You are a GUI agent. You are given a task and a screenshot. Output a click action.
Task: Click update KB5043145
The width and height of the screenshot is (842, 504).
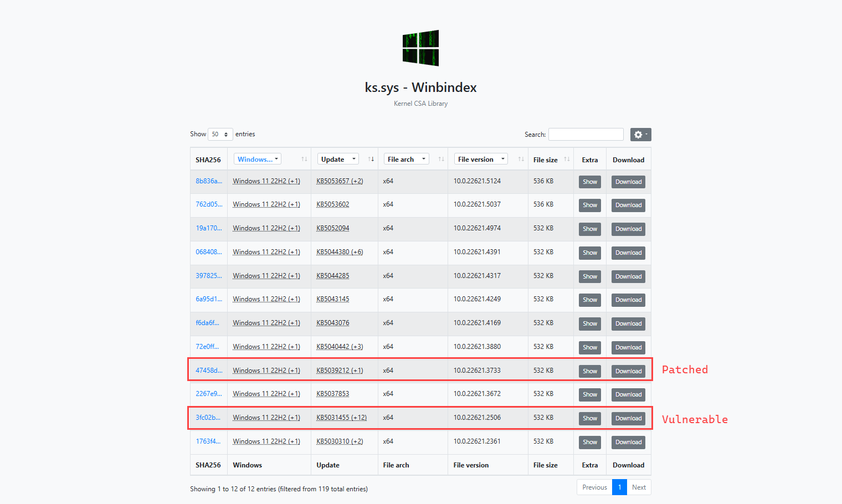pyautogui.click(x=333, y=299)
